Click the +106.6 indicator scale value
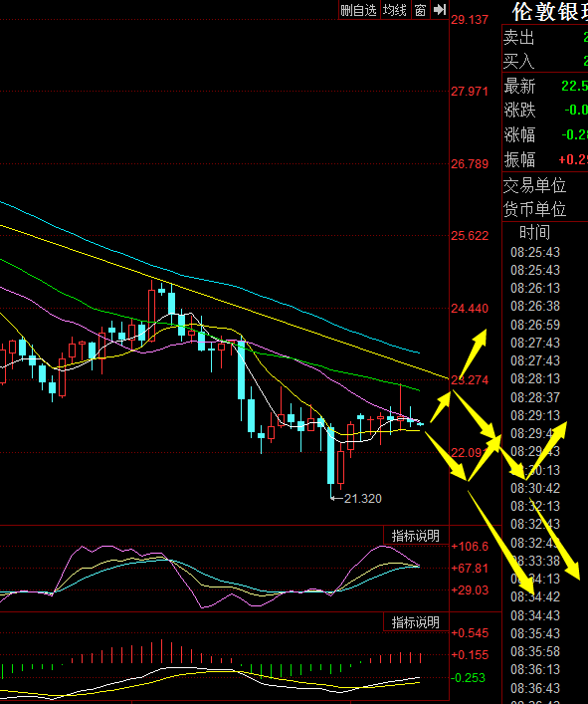The image size is (588, 704). tap(470, 547)
